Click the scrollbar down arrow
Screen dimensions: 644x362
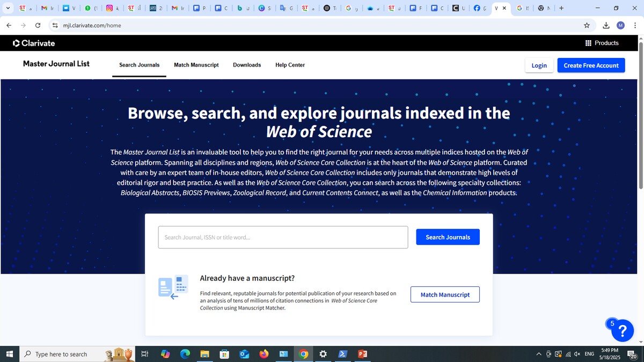tap(640, 342)
